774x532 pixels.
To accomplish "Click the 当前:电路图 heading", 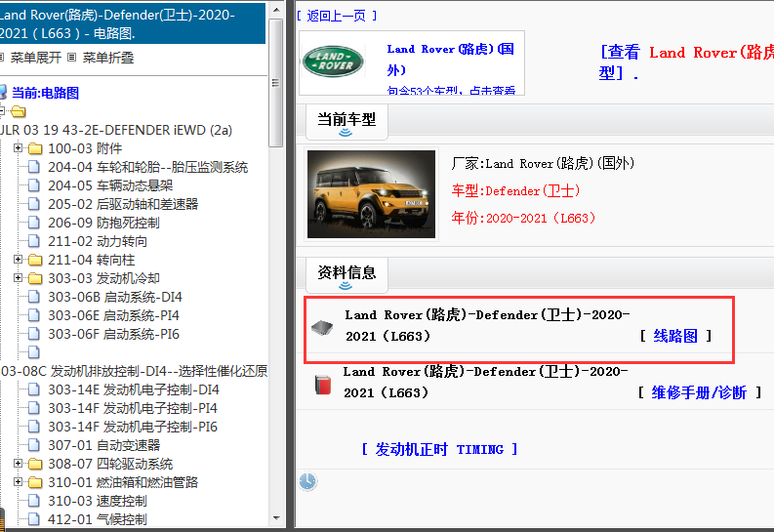I will (x=45, y=93).
